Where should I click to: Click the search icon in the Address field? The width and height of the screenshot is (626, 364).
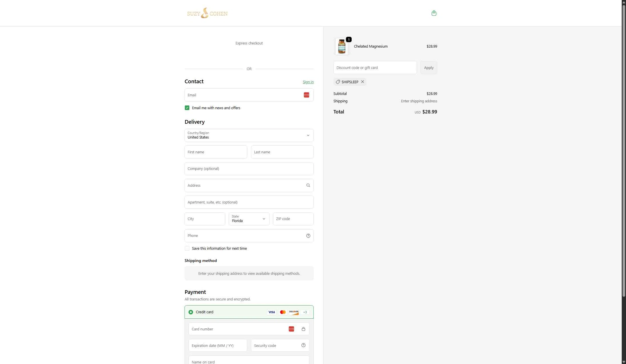308,185
